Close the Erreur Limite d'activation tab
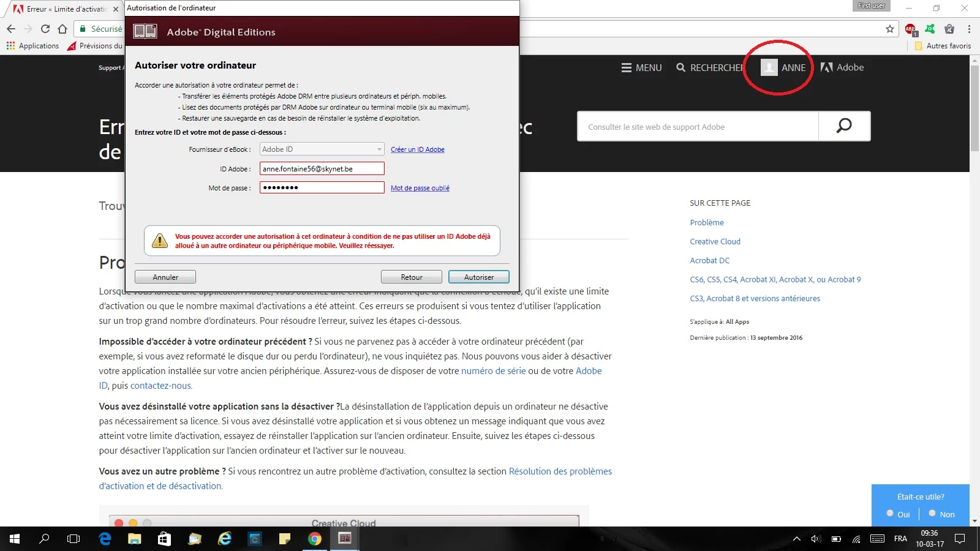Screen dimensions: 980x551 (116, 9)
